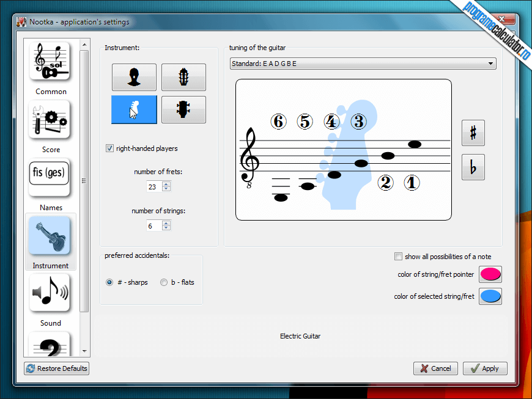Select the non-guitar (singer head) instrument
Screen dimensions: 532x399
coord(134,77)
